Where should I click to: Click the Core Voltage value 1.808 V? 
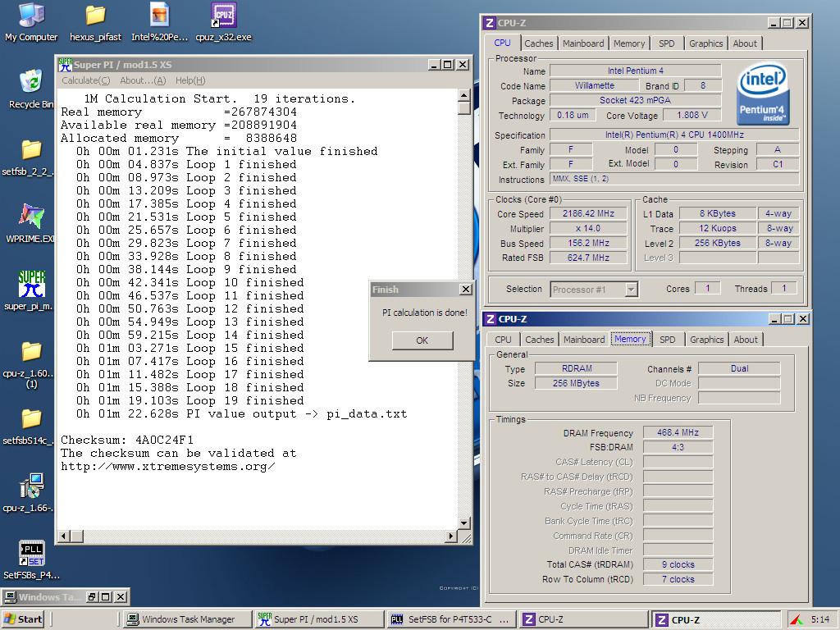pyautogui.click(x=692, y=115)
